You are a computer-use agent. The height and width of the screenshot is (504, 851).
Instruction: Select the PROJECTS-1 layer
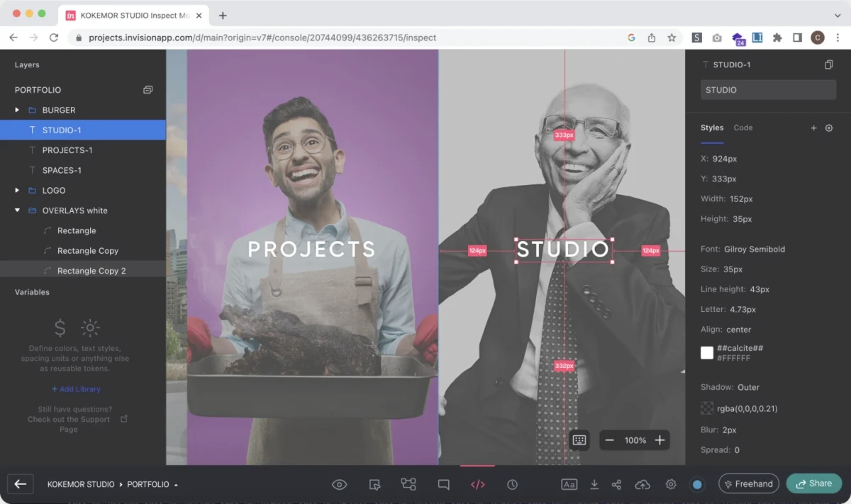click(67, 150)
